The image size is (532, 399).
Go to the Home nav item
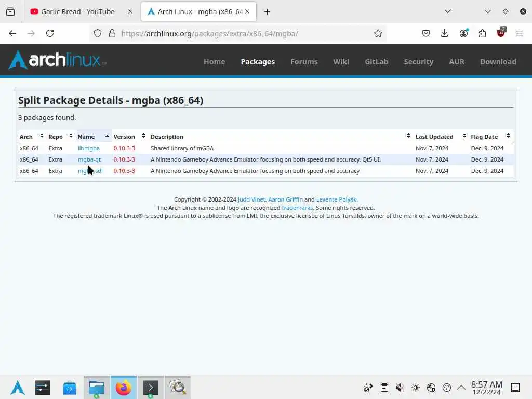tap(215, 62)
